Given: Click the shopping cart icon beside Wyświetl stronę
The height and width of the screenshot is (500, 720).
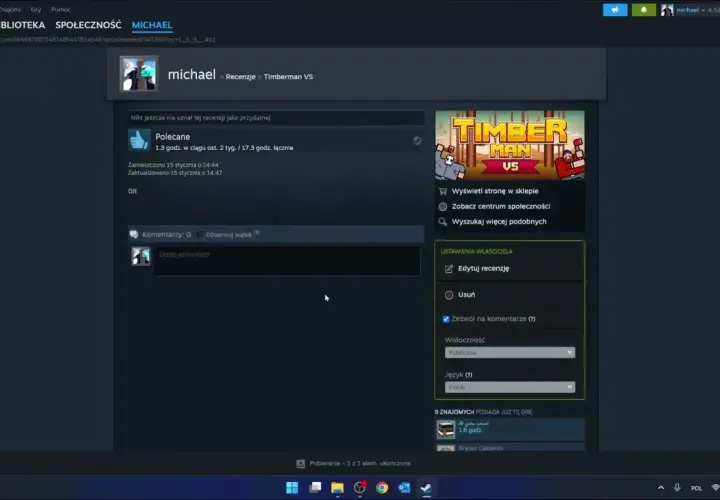Looking at the screenshot, I should (x=443, y=191).
